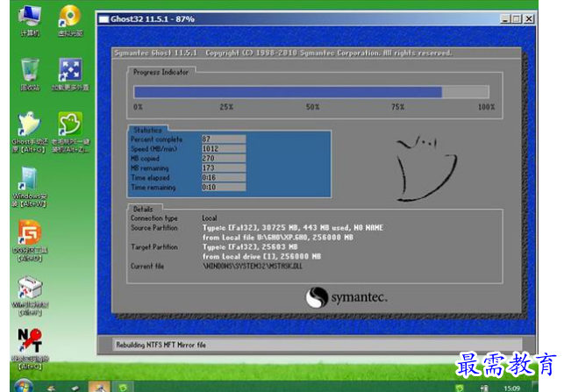Launch the green ghost one-key install (Alt+Z) shortcut
Screen dimensions: 564x392
click(70, 132)
